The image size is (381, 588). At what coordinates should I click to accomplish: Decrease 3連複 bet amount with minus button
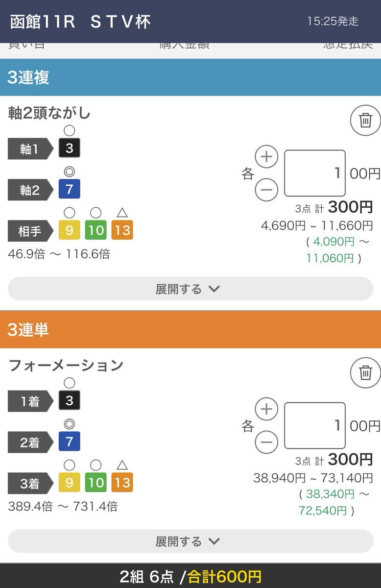coord(266,189)
